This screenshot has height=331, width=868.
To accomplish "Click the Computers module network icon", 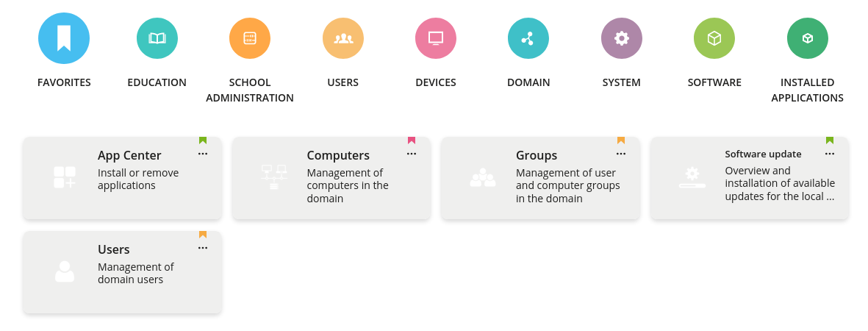I will pos(273,177).
